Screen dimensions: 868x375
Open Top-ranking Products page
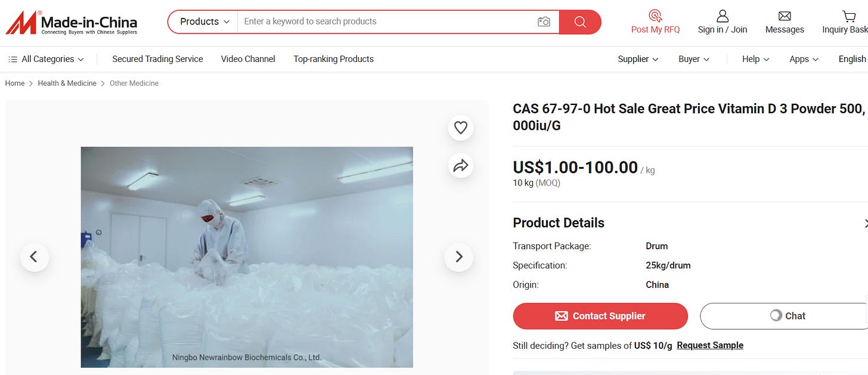click(x=333, y=59)
